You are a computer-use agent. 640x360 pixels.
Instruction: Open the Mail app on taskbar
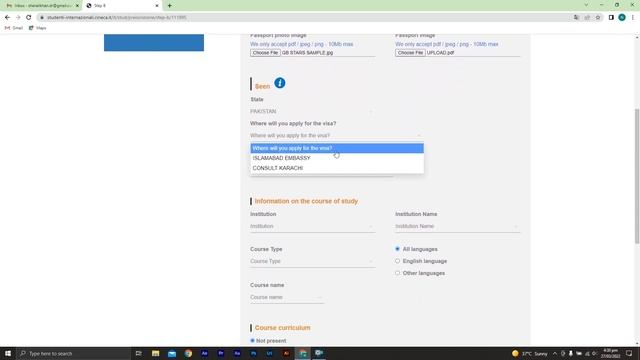172,353
